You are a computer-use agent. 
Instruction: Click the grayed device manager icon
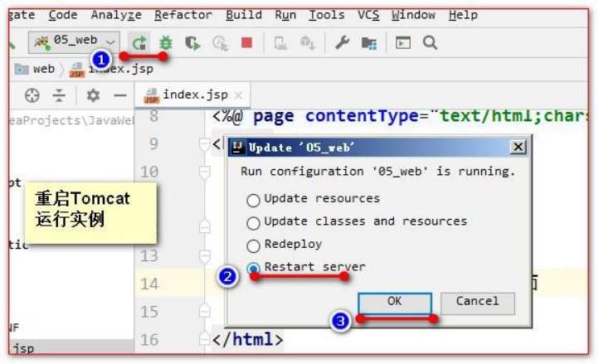point(280,43)
